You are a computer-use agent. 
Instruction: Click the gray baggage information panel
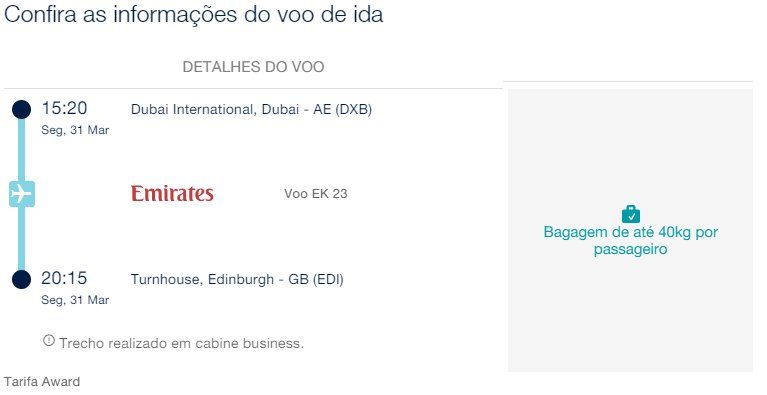coord(630,230)
